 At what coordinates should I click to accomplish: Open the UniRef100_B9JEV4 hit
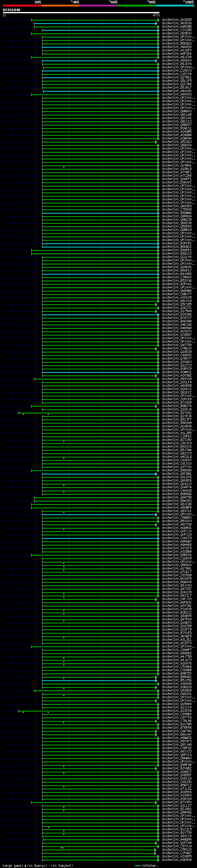tap(177, 64)
